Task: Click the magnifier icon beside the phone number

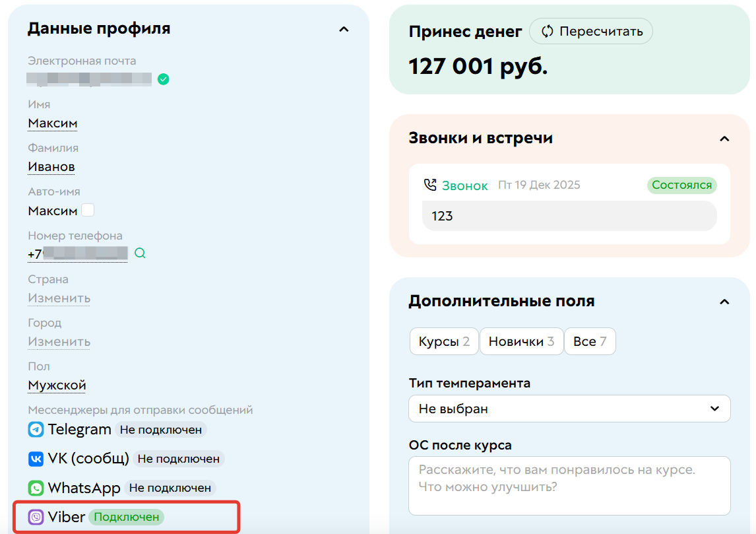Action: pyautogui.click(x=139, y=253)
